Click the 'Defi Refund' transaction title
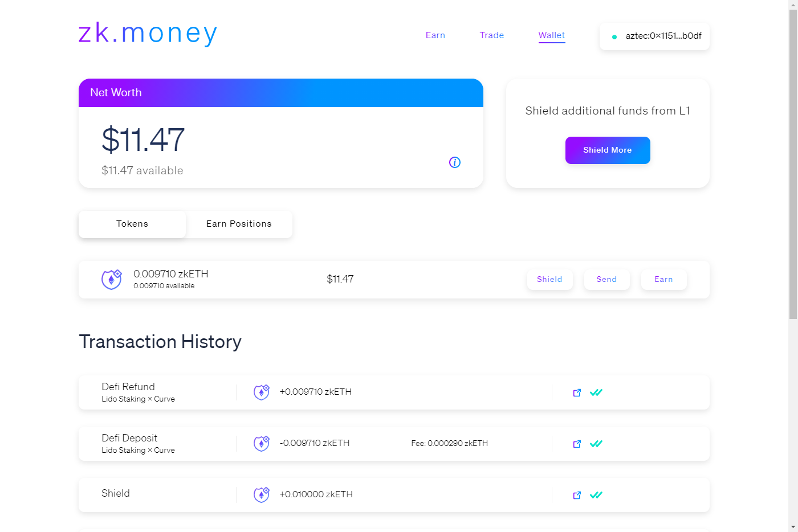The image size is (798, 532). click(128, 387)
